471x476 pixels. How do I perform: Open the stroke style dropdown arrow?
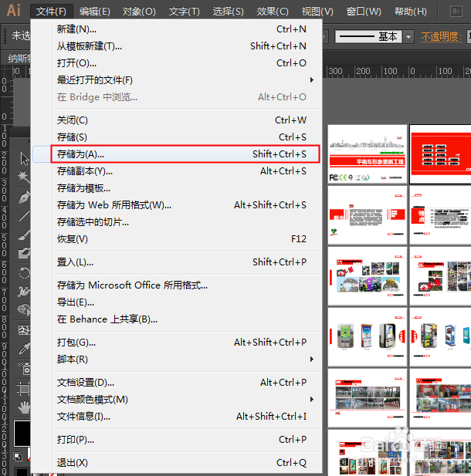408,37
